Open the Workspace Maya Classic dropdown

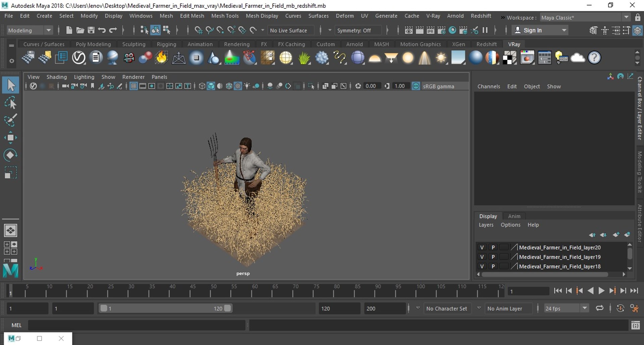click(x=626, y=17)
